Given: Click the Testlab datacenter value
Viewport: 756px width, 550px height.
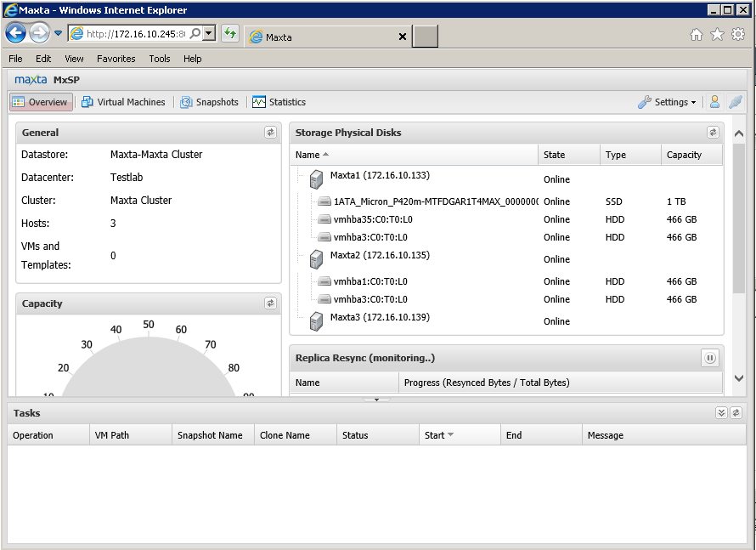Looking at the screenshot, I should (x=127, y=177).
